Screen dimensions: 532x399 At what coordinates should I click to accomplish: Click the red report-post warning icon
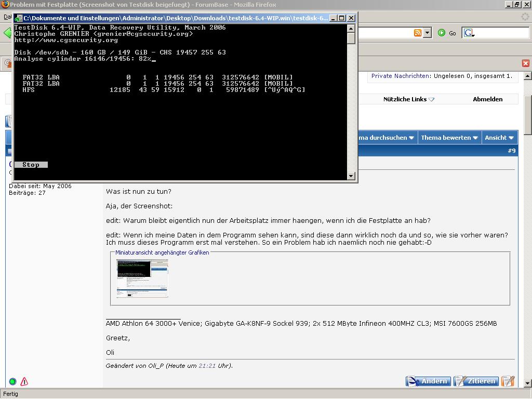24,381
